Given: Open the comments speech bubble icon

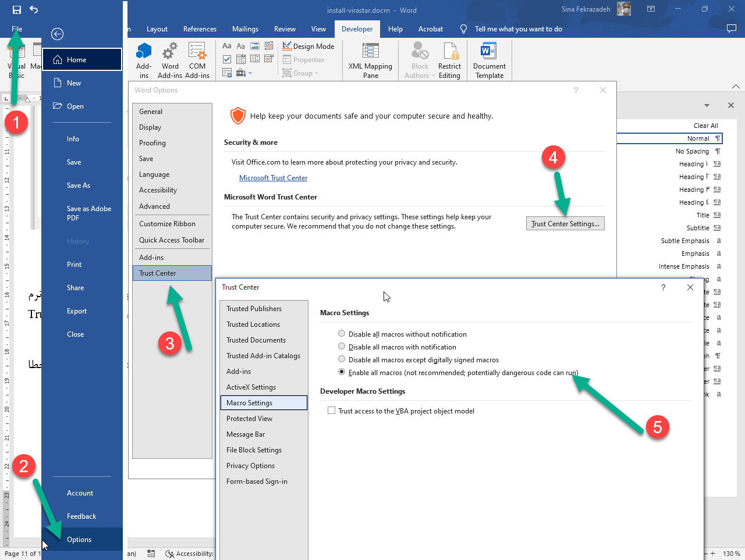Looking at the screenshot, I should point(732,28).
